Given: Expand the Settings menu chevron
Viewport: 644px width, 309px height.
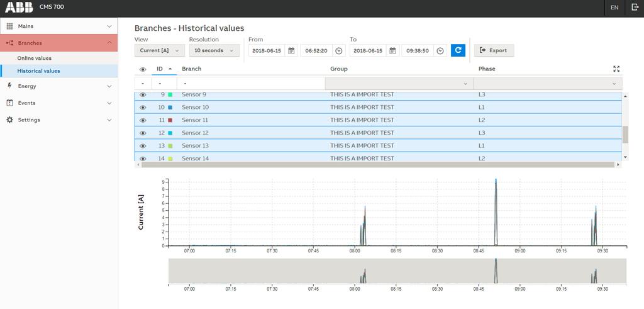Looking at the screenshot, I should tap(109, 120).
